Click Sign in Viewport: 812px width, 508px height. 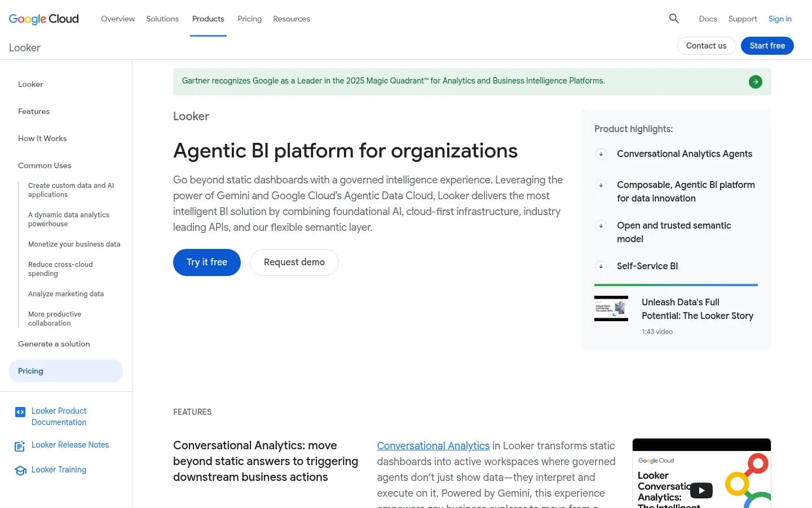(780, 19)
